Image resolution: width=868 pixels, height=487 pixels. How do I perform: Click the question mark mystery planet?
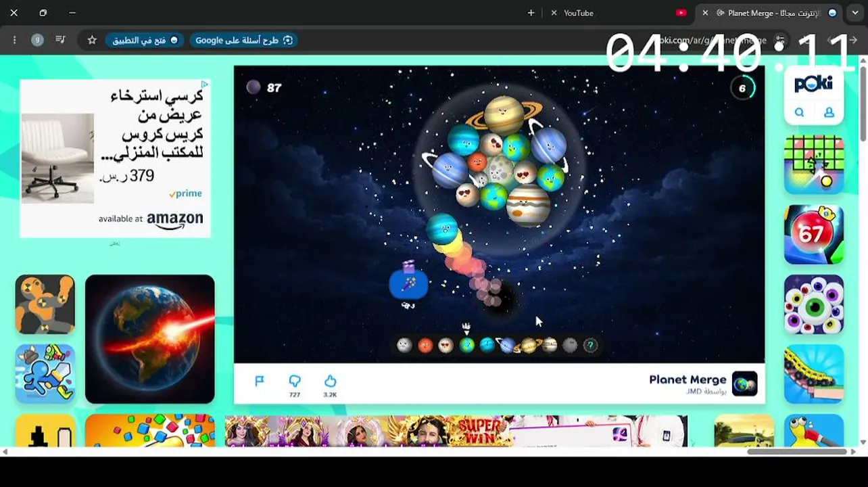[x=590, y=346]
